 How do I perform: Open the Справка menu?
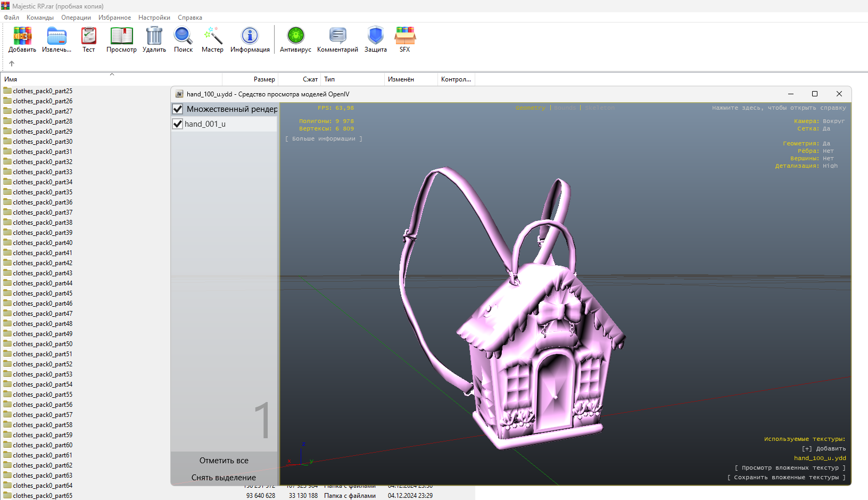point(190,18)
